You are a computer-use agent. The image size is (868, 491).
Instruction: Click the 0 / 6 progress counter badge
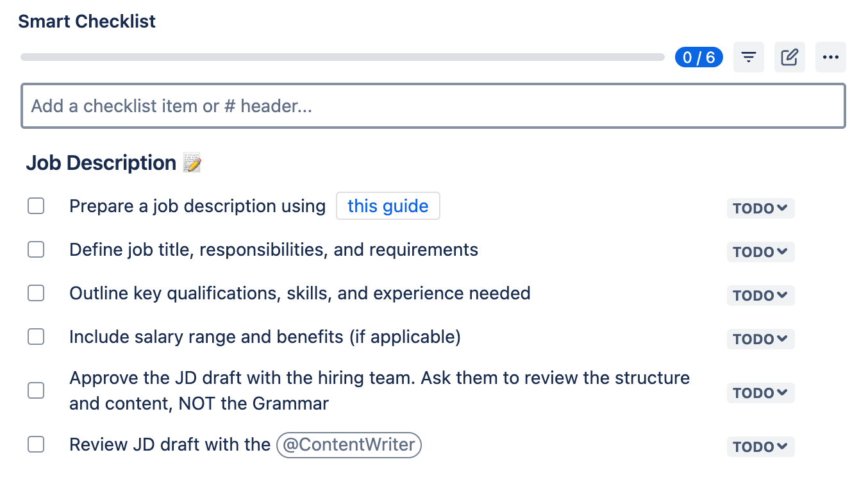coord(699,58)
